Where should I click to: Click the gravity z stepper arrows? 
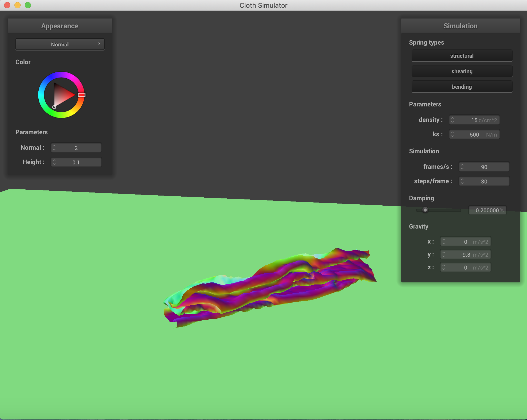pyautogui.click(x=444, y=267)
